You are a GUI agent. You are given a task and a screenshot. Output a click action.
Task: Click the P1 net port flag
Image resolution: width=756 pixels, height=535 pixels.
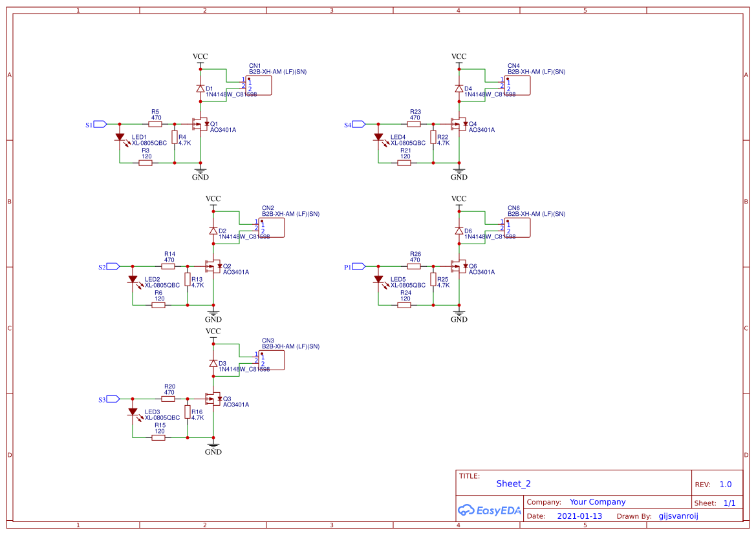click(x=359, y=266)
